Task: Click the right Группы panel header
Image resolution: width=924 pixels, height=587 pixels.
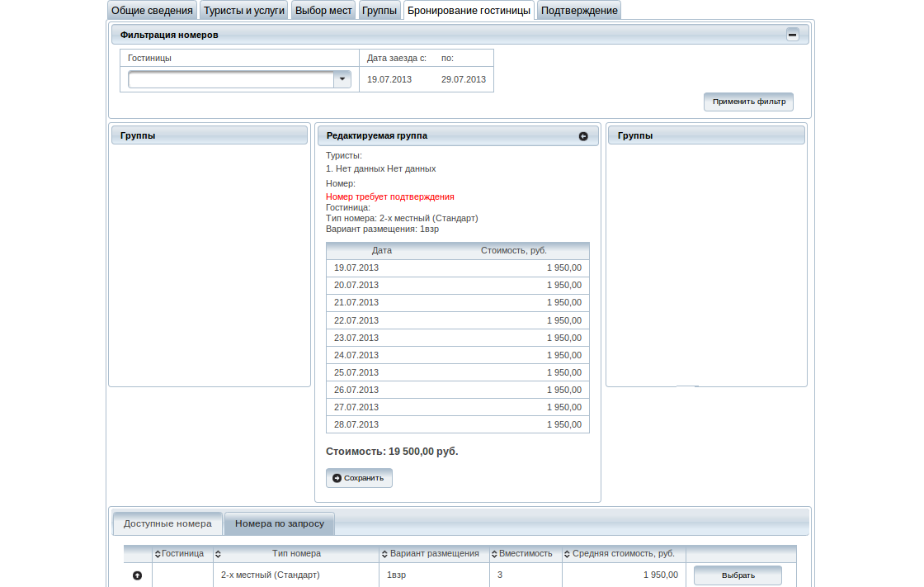Action: pos(706,135)
